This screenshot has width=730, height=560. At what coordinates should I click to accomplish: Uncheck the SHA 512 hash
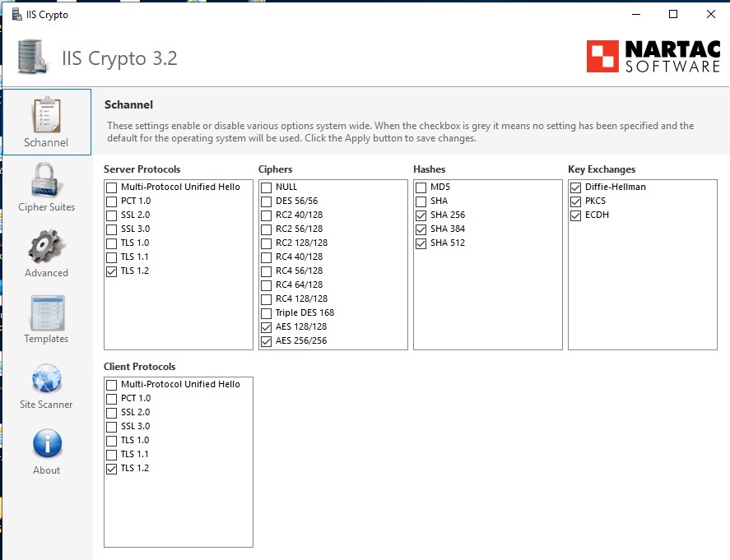(x=421, y=243)
